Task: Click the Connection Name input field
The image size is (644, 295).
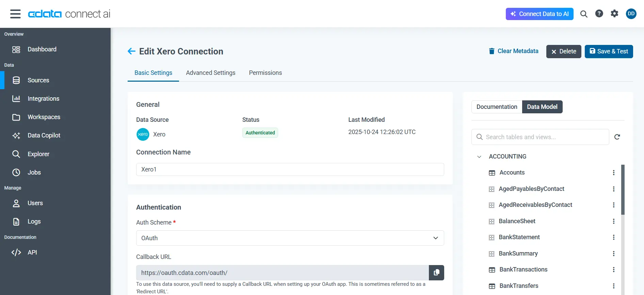Action: [290, 169]
